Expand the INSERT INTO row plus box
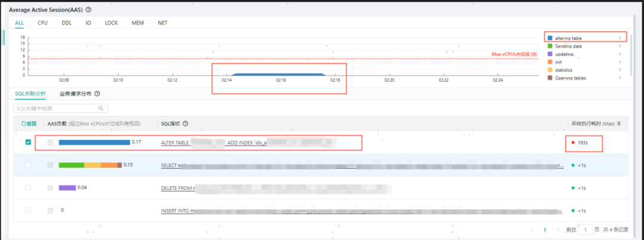 50,210
